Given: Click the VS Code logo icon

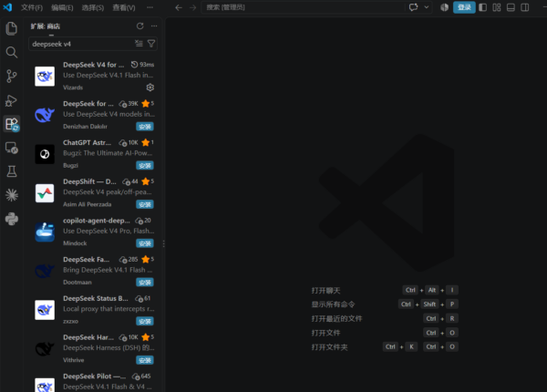Looking at the screenshot, I should (7, 7).
